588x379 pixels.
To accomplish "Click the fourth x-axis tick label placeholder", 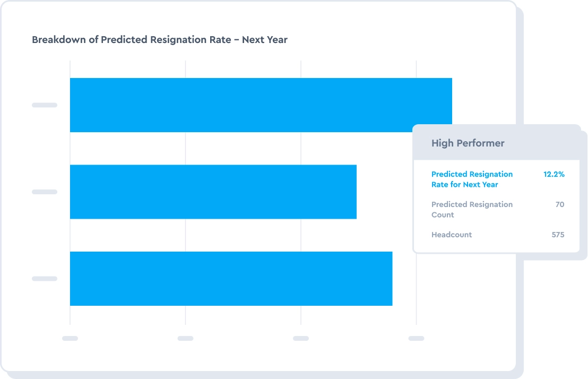I will click(x=416, y=338).
